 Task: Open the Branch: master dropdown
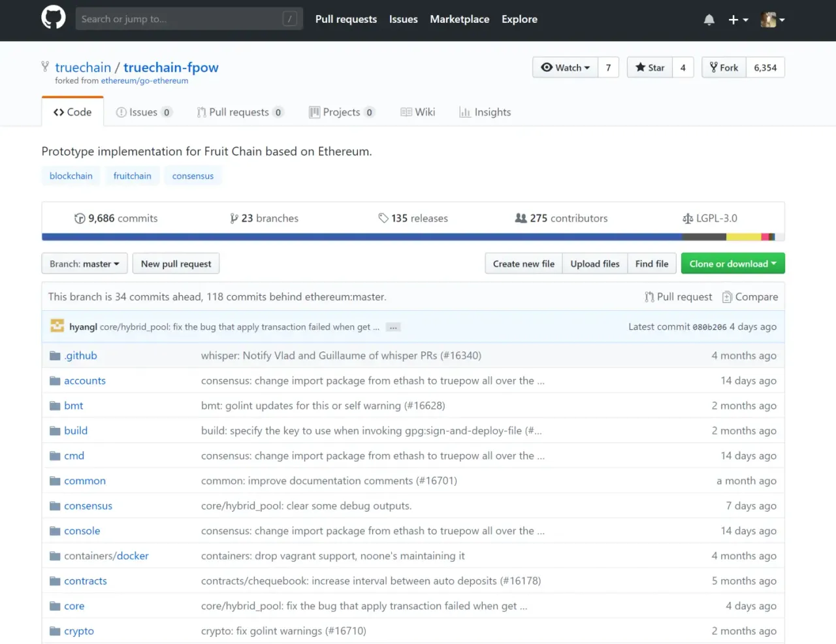click(x=85, y=264)
